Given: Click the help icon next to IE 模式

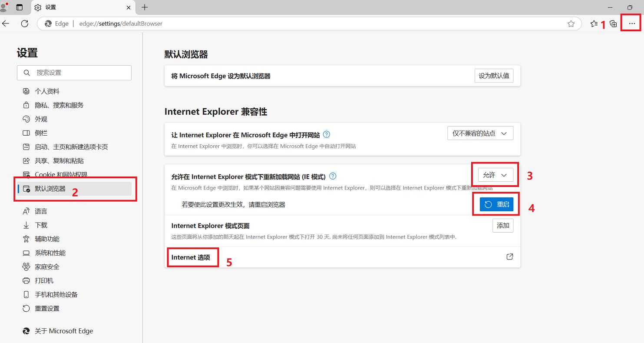Looking at the screenshot, I should coord(333,176).
